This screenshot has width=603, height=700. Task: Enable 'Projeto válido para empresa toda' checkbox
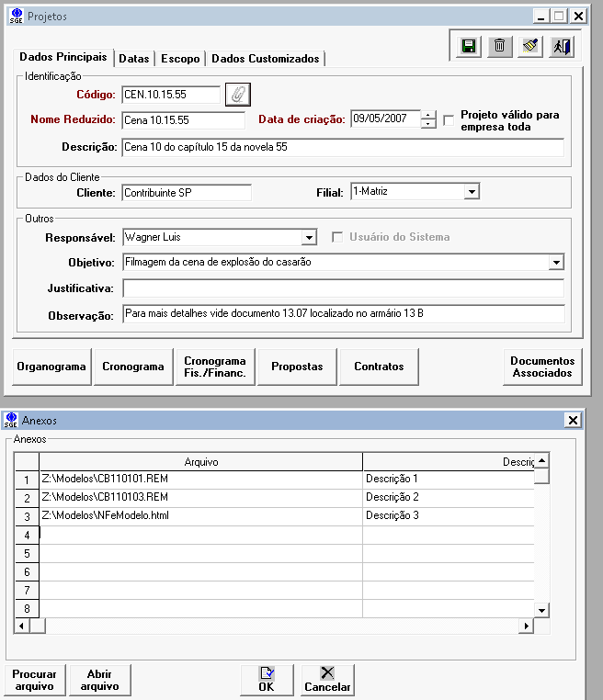click(449, 119)
